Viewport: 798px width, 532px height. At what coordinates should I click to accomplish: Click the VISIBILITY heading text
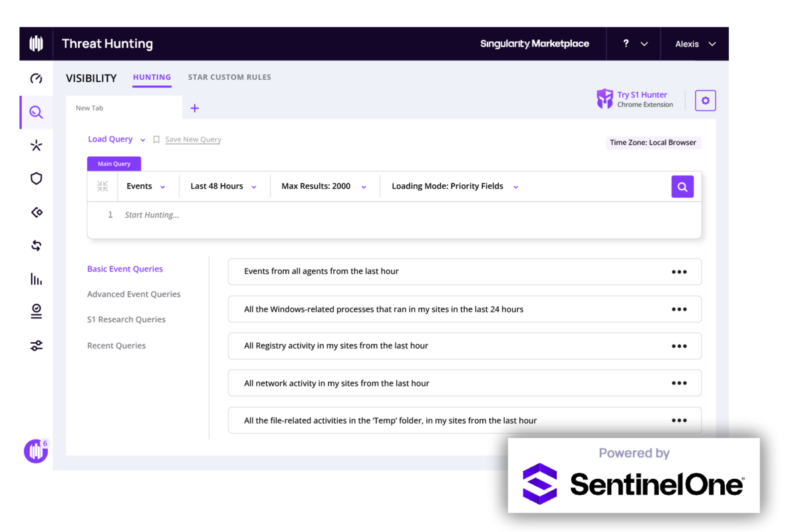[x=91, y=78]
